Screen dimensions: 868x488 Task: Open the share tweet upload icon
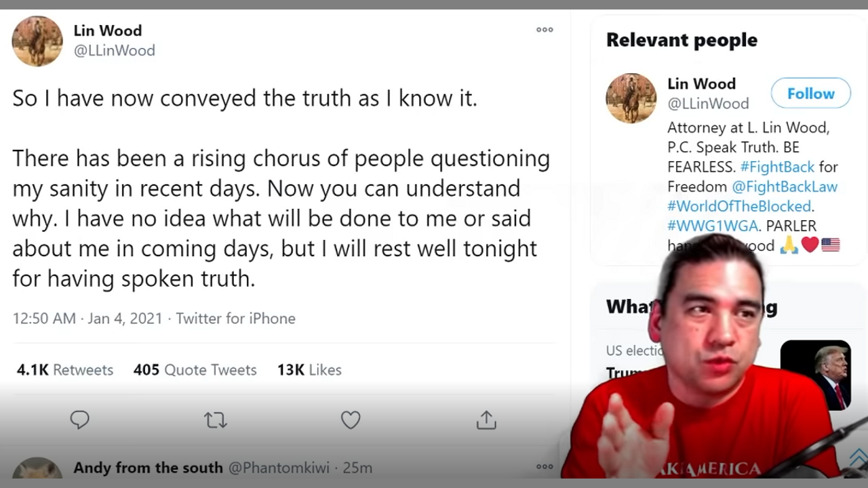[x=486, y=420]
